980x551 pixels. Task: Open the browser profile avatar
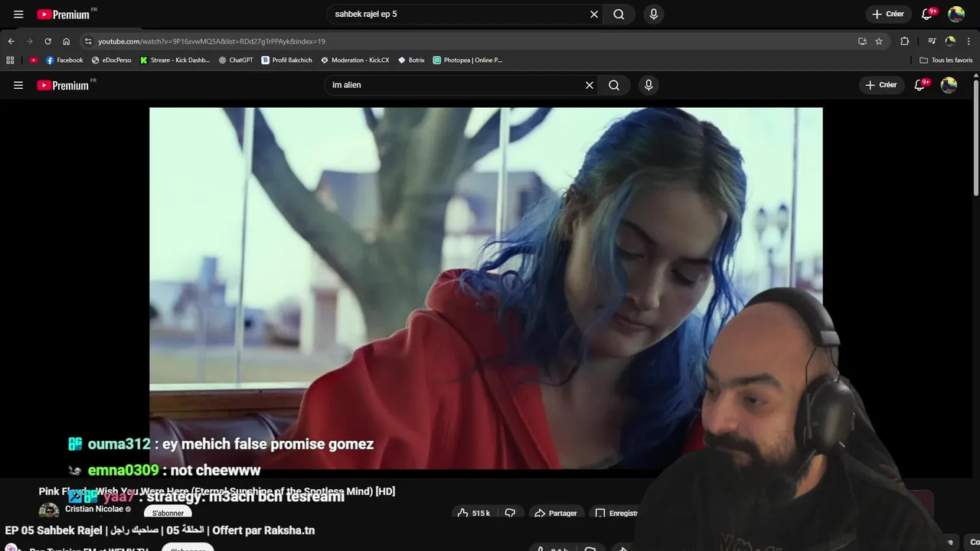(x=950, y=41)
